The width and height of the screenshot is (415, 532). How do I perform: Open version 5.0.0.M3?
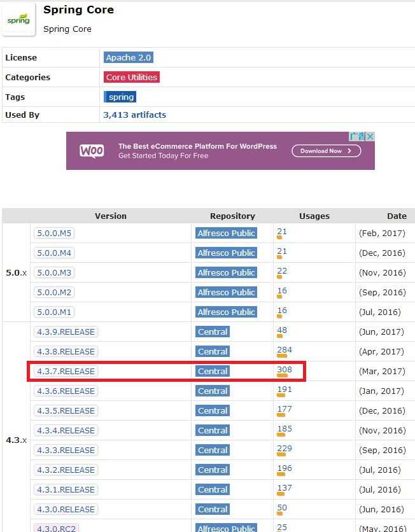(54, 272)
